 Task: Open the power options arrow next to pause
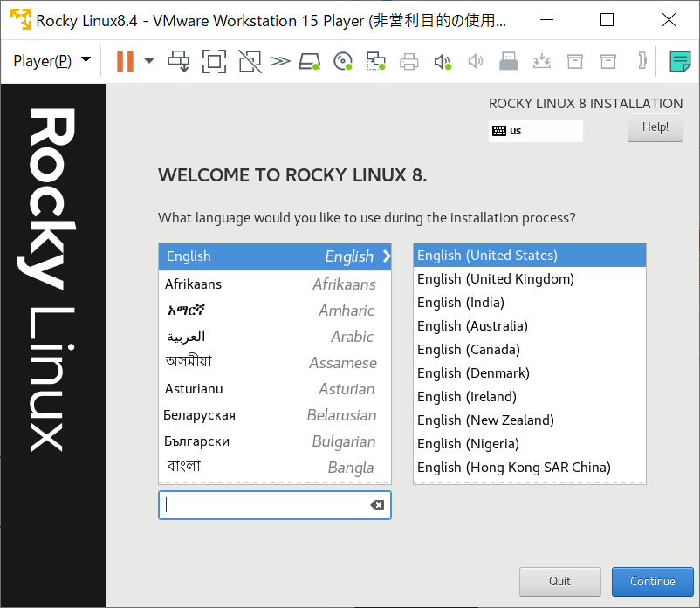click(149, 61)
